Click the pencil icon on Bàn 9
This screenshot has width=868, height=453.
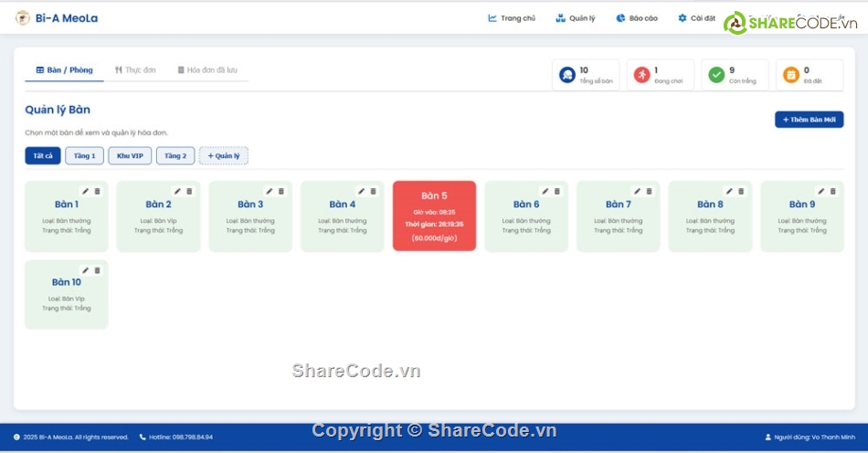tap(821, 192)
